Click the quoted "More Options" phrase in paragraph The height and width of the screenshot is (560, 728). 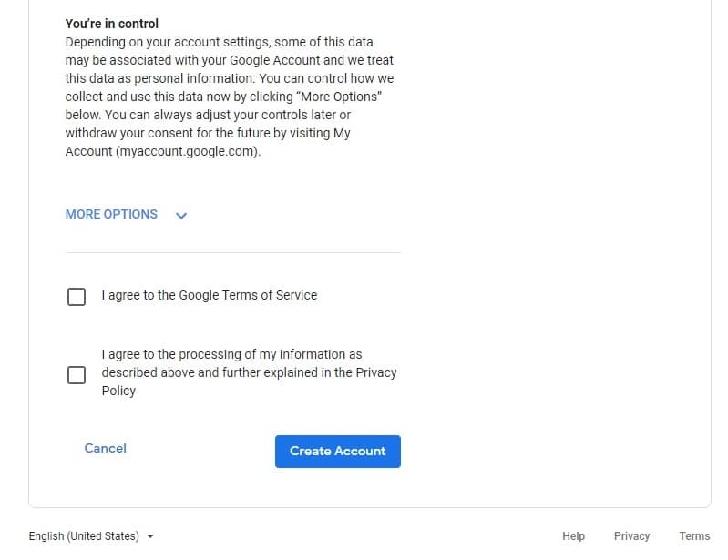point(339,97)
